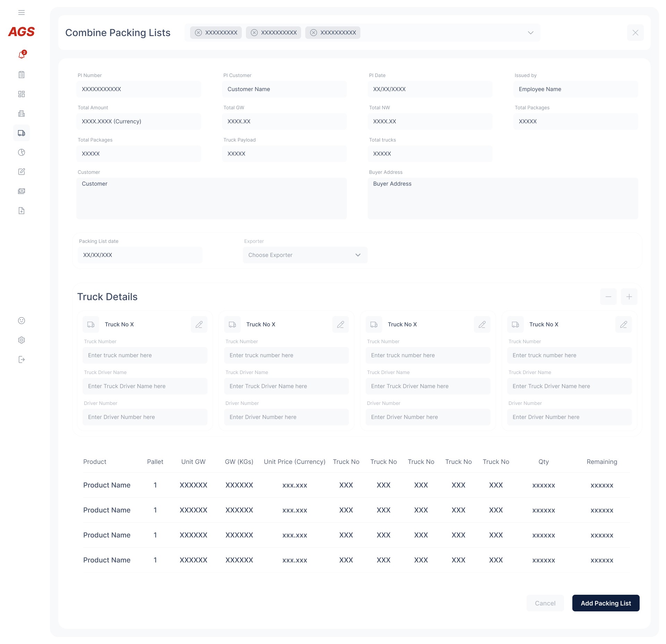This screenshot has height=644, width=666.
Task: Click first truck's Truck Number field
Action: (145, 355)
